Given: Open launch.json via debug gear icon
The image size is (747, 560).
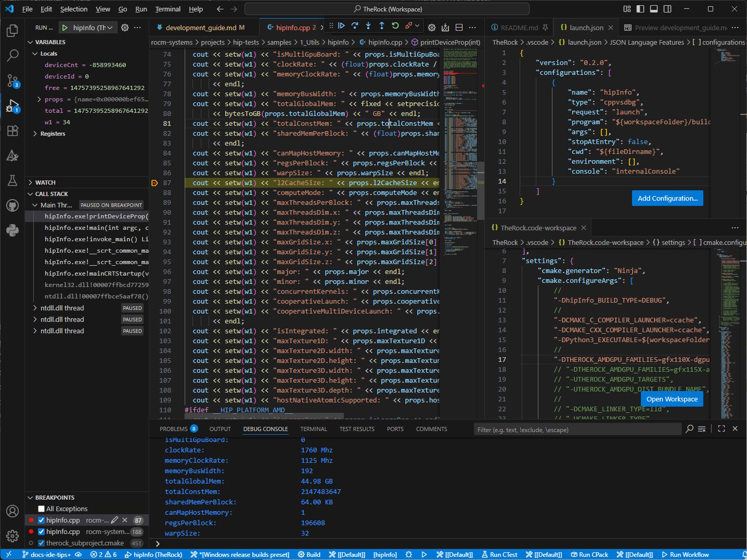Looking at the screenshot, I should click(x=125, y=28).
